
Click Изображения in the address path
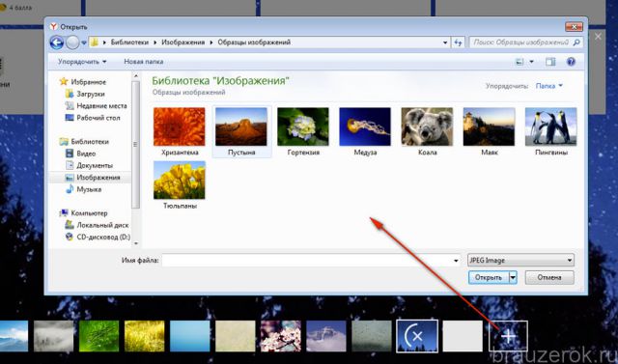pos(183,42)
